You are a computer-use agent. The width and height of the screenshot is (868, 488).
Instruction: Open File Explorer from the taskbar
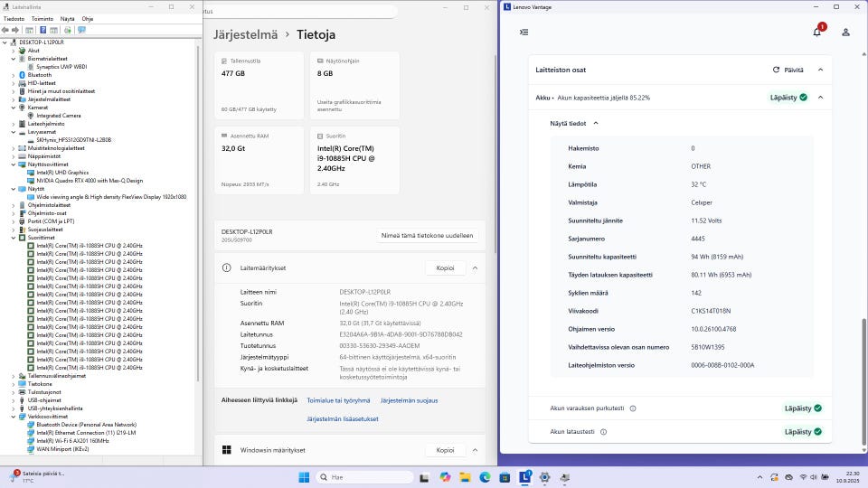465,477
